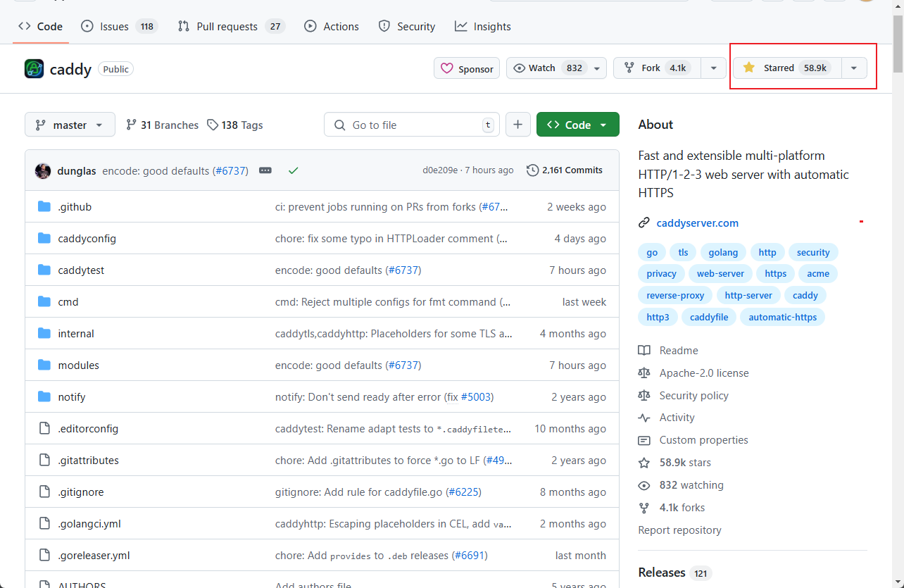
Task: Open the Security tab
Action: tap(407, 26)
